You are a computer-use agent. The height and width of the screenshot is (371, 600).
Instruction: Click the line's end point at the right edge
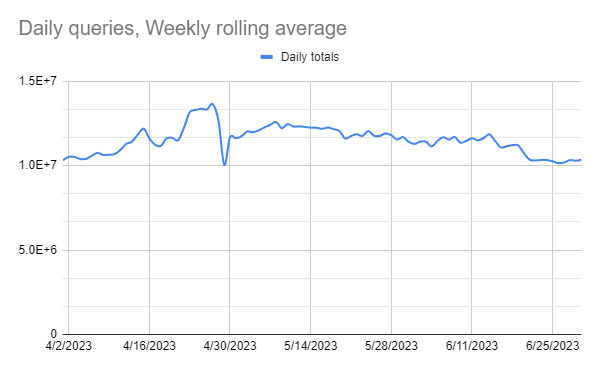coord(580,160)
